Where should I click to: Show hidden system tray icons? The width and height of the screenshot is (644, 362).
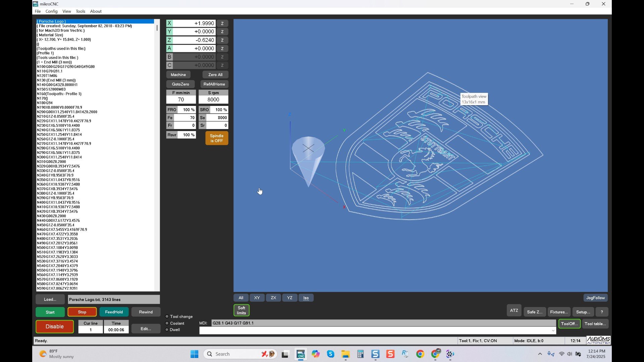(x=540, y=354)
